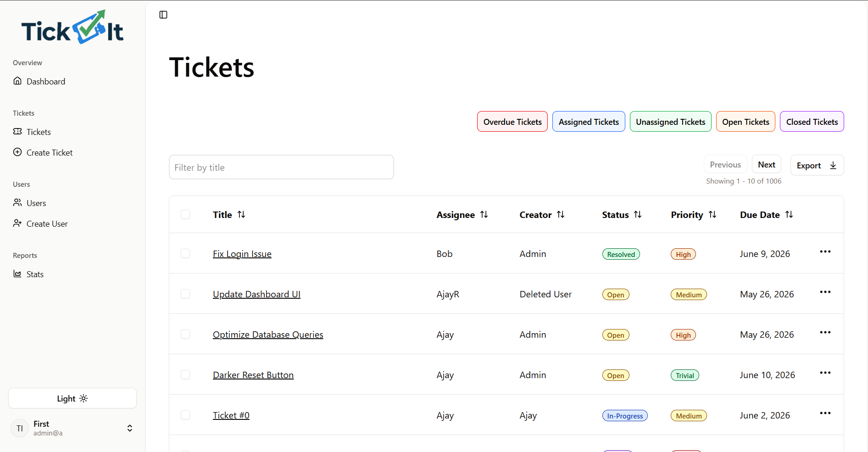
Task: Check the Update Dashboard UI row
Action: [x=185, y=294]
